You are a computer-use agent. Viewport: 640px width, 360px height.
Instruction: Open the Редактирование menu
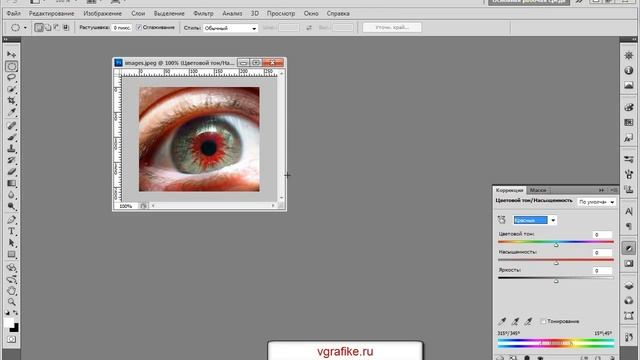51,13
